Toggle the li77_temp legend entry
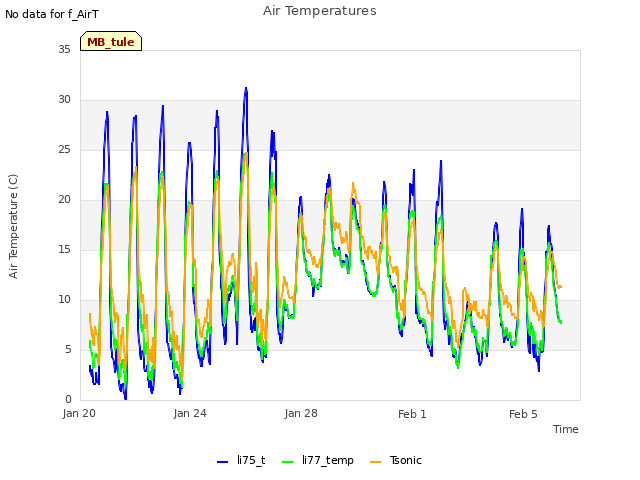The height and width of the screenshot is (480, 640). point(318,460)
